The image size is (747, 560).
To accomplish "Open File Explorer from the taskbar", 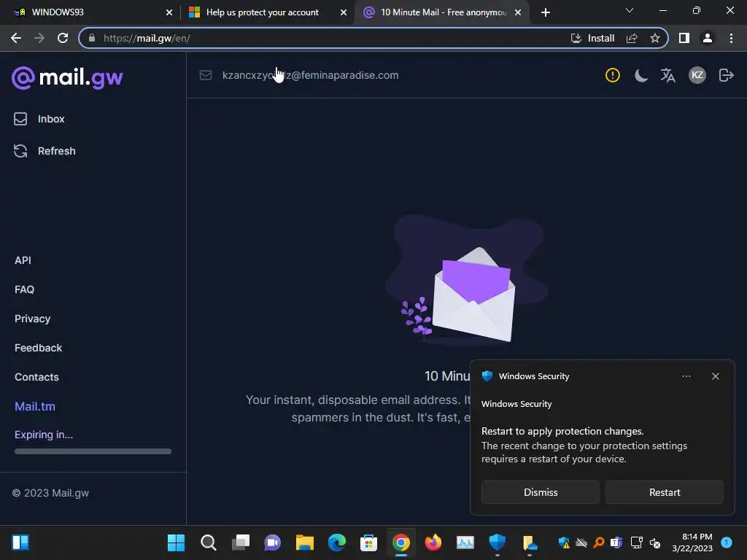I will click(305, 542).
